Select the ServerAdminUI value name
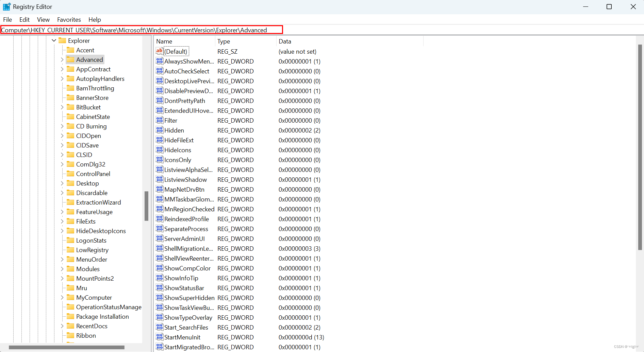This screenshot has height=352, width=644. tap(184, 239)
